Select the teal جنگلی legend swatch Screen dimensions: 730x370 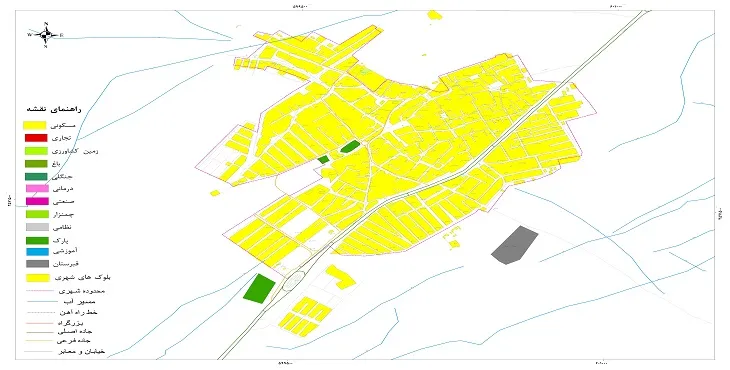pos(36,176)
